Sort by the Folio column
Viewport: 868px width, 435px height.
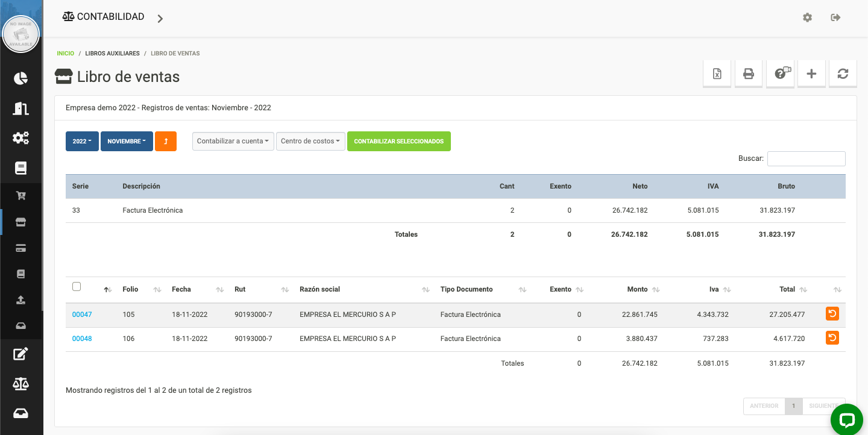142,289
